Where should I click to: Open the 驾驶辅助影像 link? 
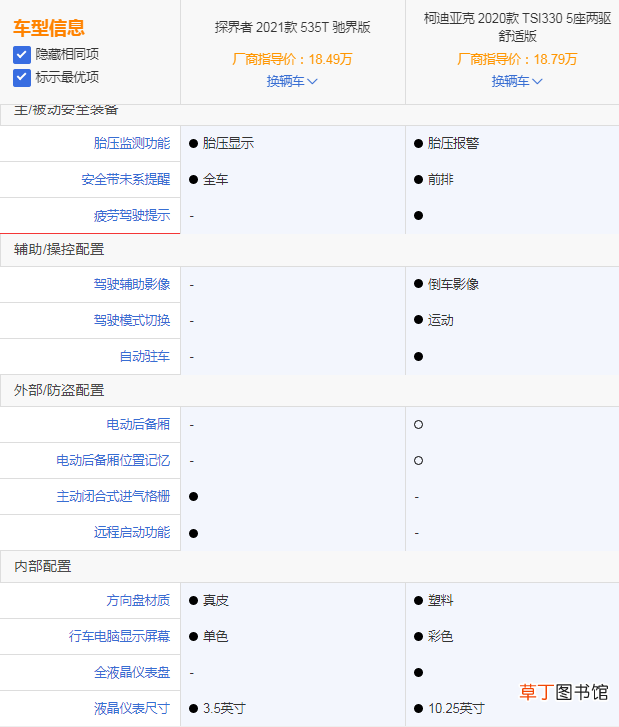[x=132, y=284]
